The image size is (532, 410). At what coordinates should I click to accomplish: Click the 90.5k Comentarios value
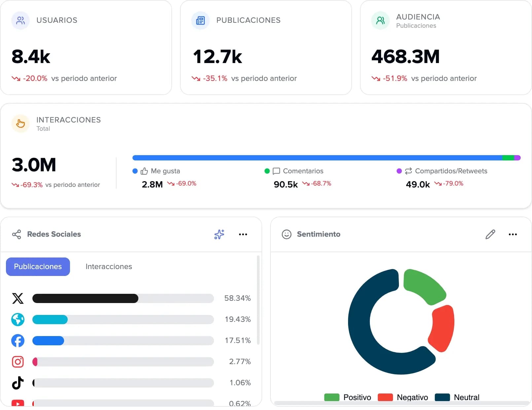pos(286,185)
